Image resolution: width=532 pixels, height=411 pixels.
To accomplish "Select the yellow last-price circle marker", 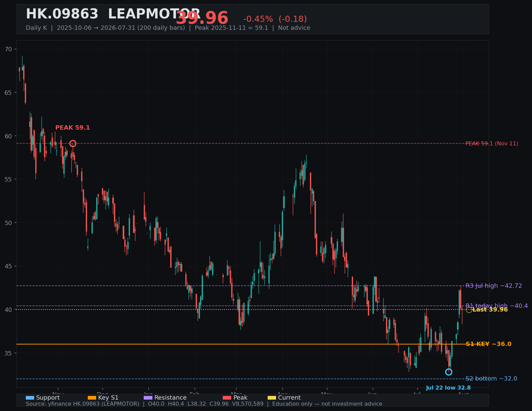I will [x=469, y=310].
